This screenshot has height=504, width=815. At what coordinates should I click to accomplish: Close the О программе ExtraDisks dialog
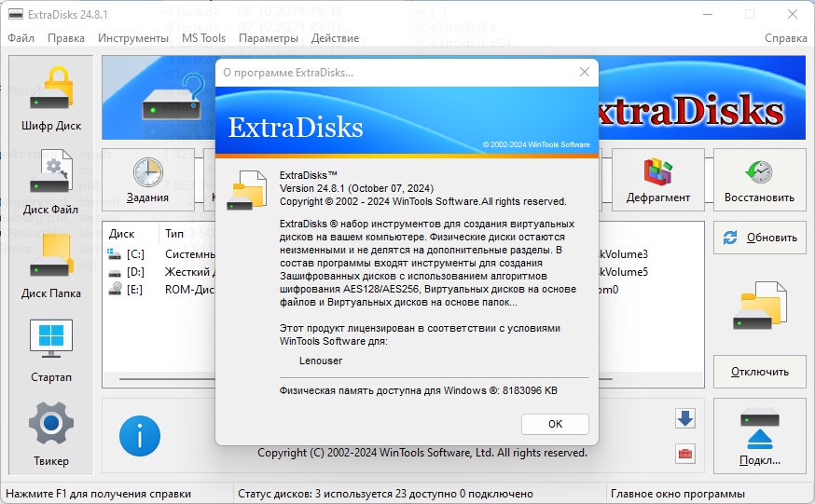pos(585,72)
